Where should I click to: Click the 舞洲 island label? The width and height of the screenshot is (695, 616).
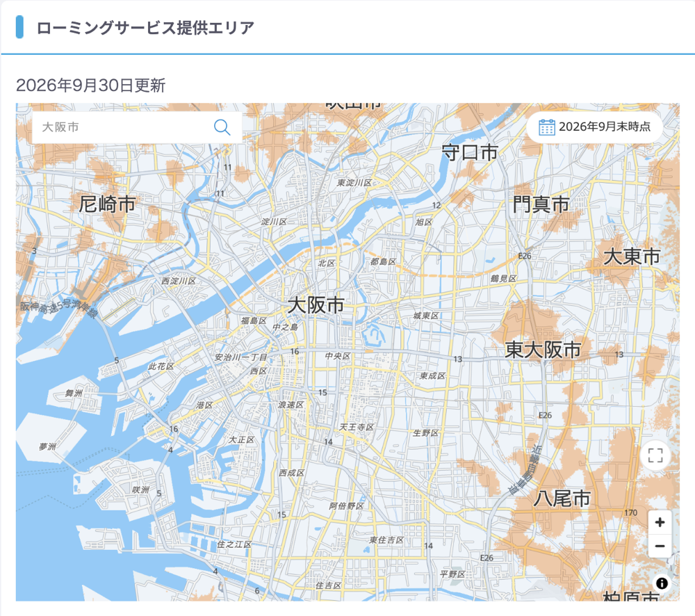(74, 393)
